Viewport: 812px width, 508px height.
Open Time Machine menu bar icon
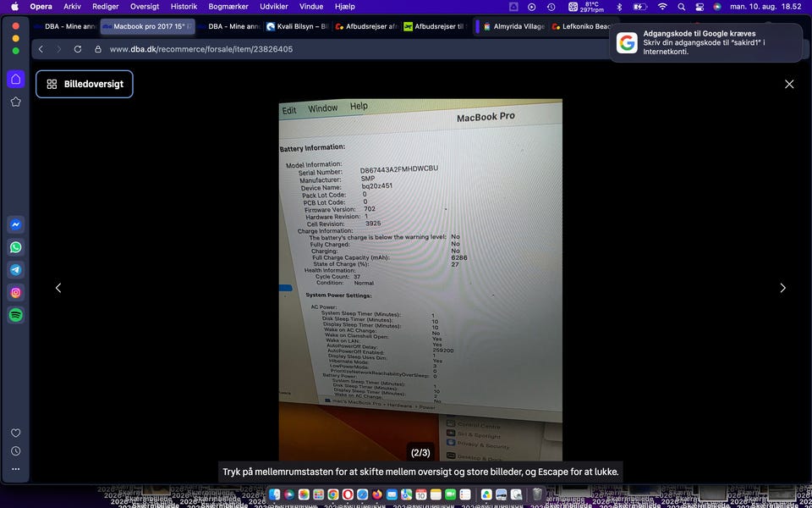point(551,7)
